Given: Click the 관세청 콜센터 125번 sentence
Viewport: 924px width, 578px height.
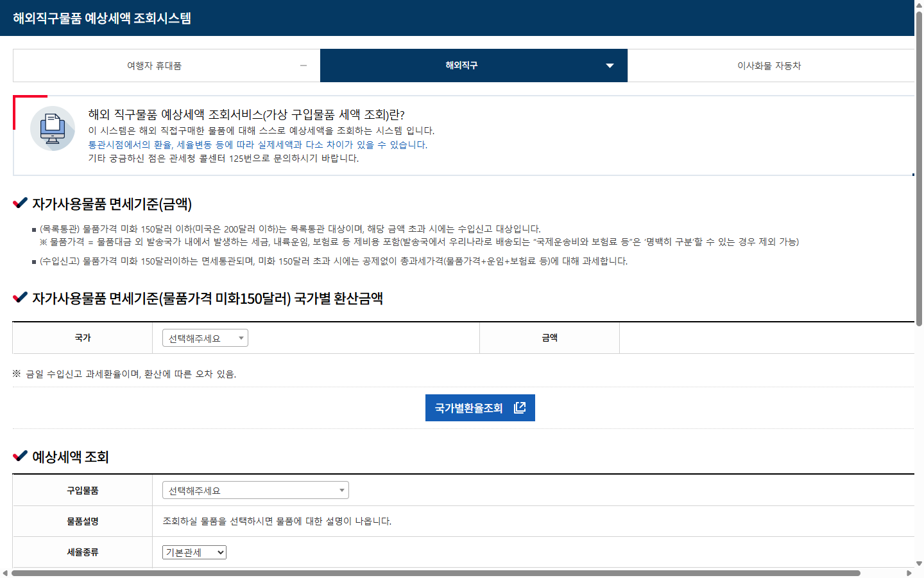Looking at the screenshot, I should 223,158.
